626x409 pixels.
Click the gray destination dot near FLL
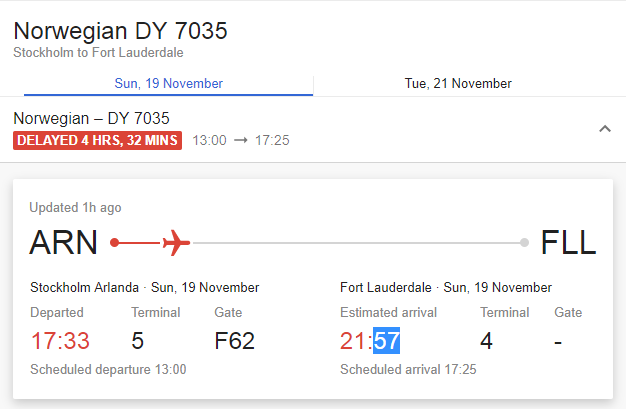(525, 242)
